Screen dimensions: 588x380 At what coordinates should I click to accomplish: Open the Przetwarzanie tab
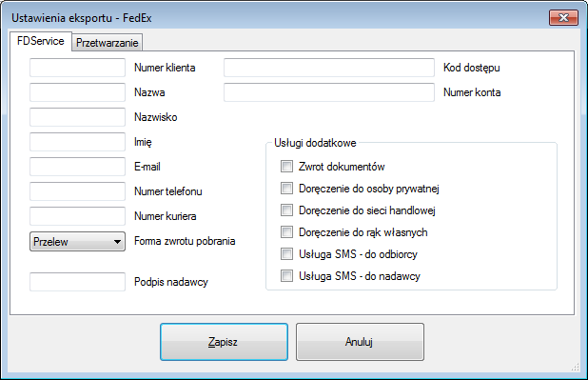point(108,43)
